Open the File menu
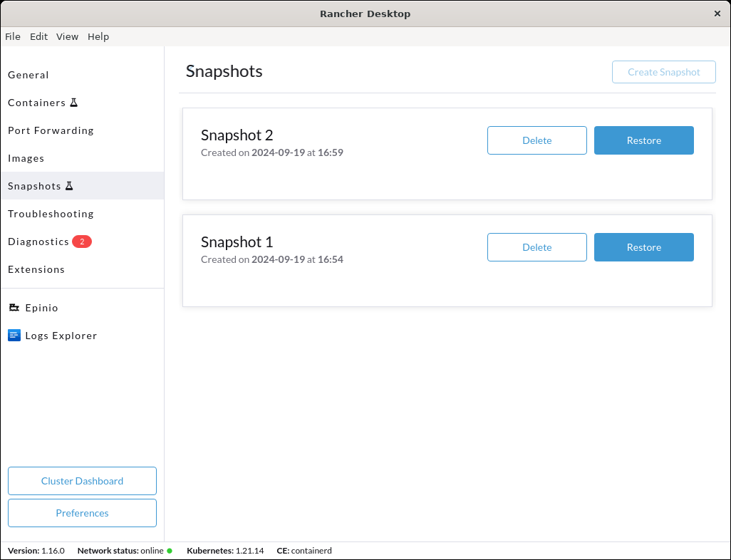The height and width of the screenshot is (560, 731). coord(13,36)
